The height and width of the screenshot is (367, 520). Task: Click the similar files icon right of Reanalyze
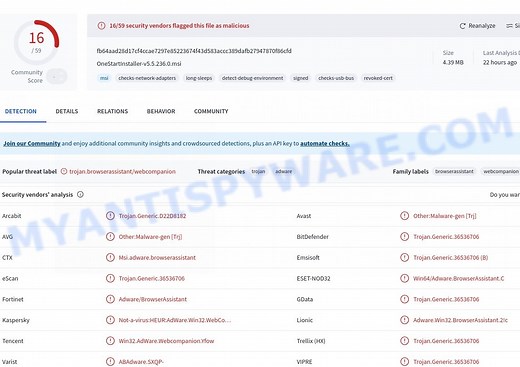tap(509, 26)
